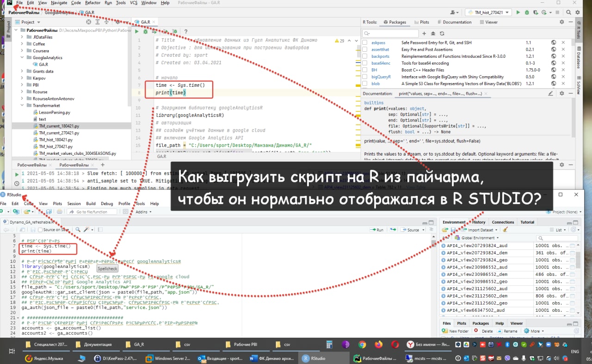The image size is (592, 364).
Task: Run the TM_hist_270421 configuration in PyCharm
Action: 518,12
